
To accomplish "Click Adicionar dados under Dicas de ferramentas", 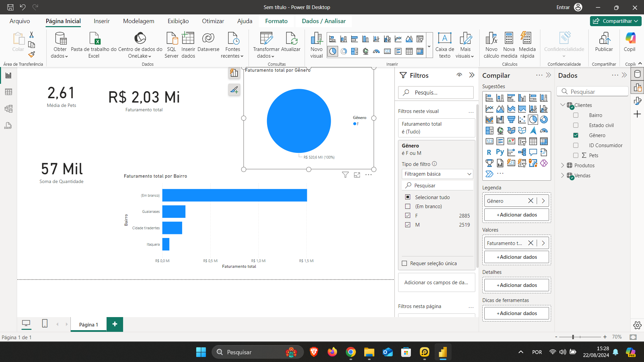I will 517,313.
